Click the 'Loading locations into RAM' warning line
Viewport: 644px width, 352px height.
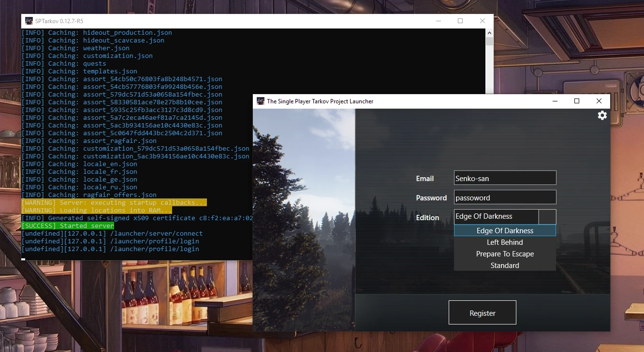[x=97, y=210]
